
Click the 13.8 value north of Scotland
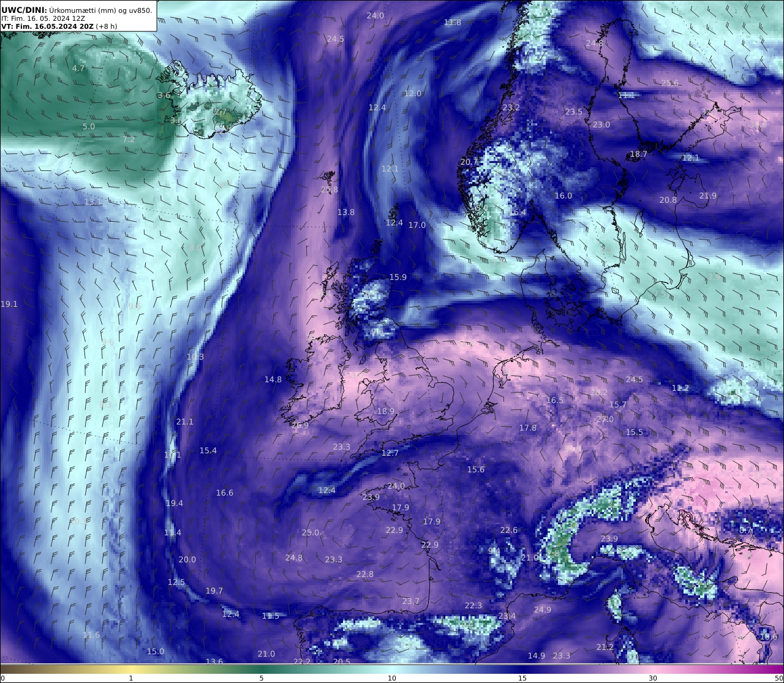coord(346,212)
